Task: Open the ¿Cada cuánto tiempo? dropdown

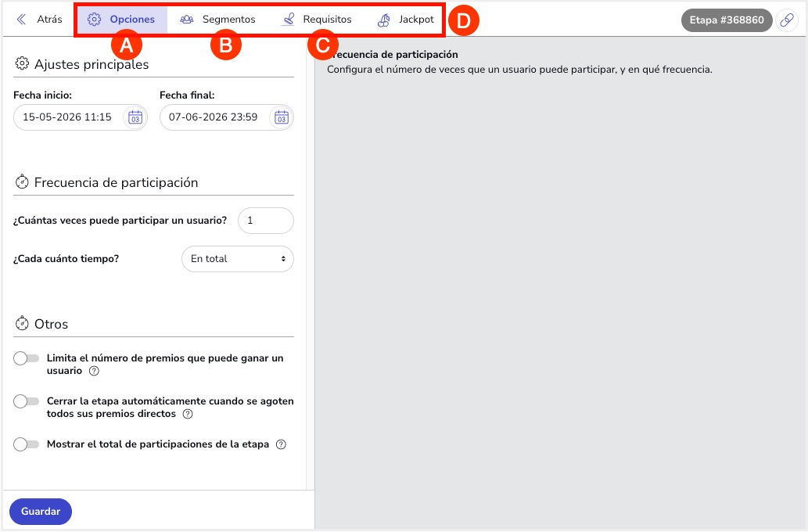Action: [238, 259]
